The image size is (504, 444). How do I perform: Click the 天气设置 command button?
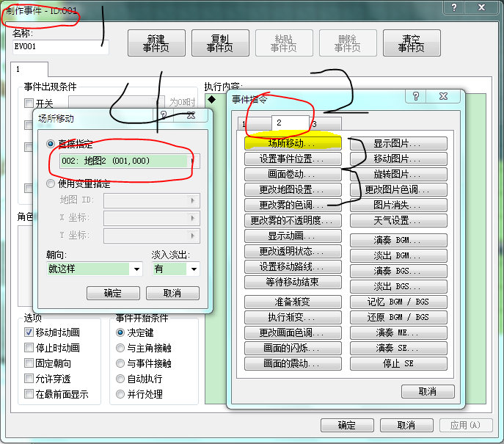click(x=398, y=221)
